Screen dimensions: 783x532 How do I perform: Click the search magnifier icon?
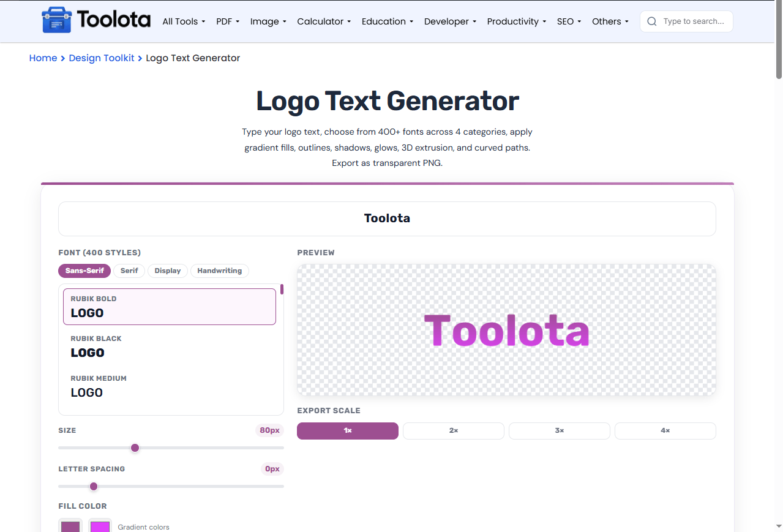[652, 21]
